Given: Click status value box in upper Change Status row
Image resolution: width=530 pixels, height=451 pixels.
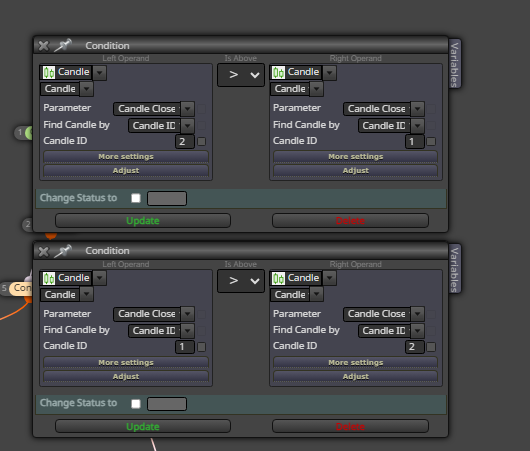Looking at the screenshot, I should 167,198.
